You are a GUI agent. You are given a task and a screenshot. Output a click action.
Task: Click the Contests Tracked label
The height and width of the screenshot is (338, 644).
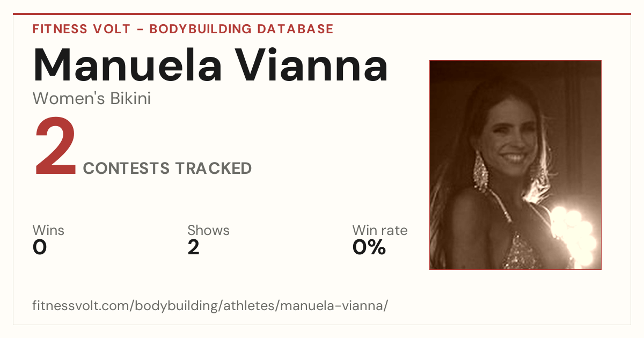click(x=167, y=168)
